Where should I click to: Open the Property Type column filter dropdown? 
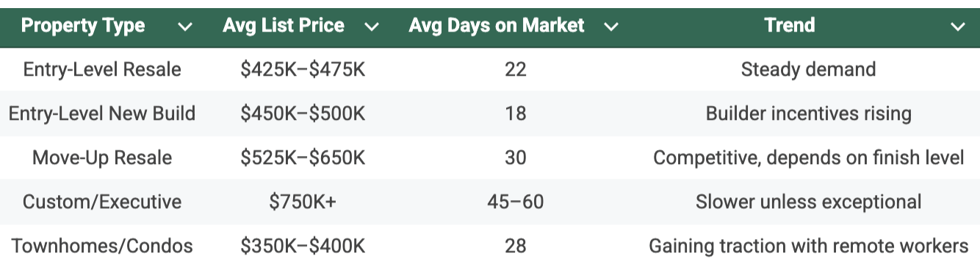(x=186, y=27)
